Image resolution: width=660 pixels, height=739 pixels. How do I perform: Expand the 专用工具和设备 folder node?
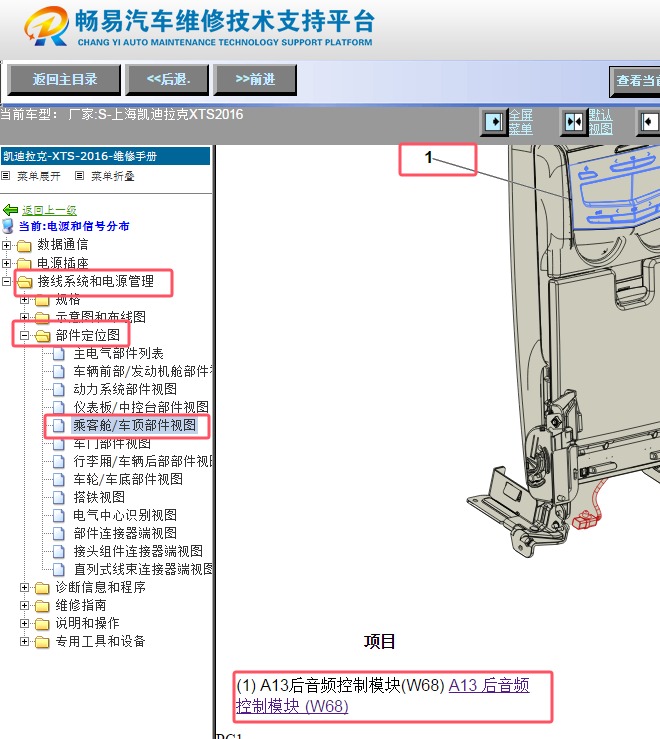tap(24, 641)
